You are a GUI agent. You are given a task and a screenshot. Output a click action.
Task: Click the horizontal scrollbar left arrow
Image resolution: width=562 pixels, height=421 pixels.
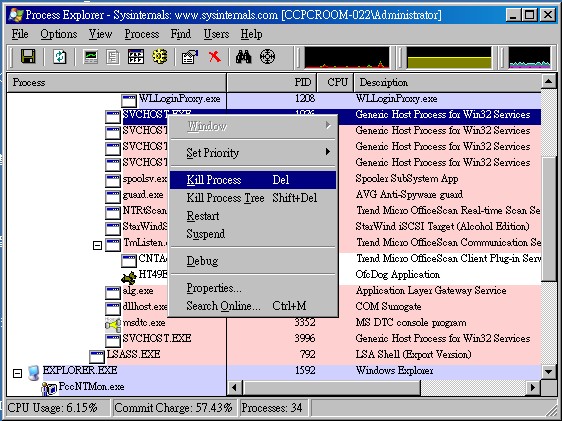click(235, 387)
